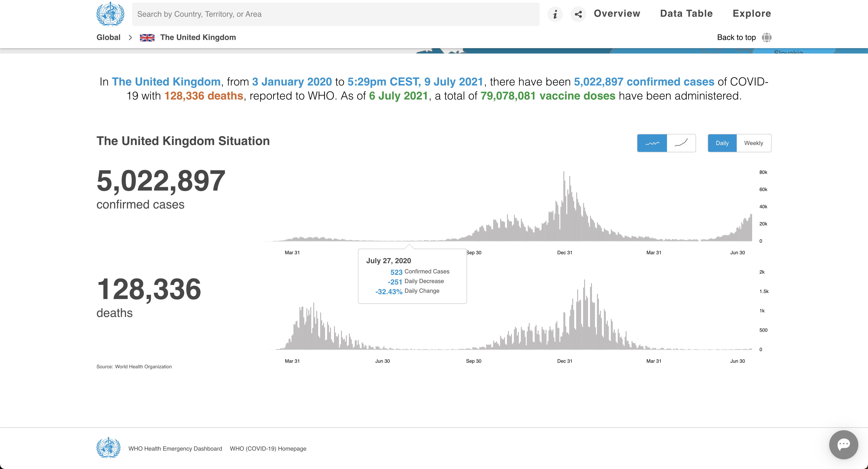
Task: Click the footer WHO emblem
Action: coord(108,448)
